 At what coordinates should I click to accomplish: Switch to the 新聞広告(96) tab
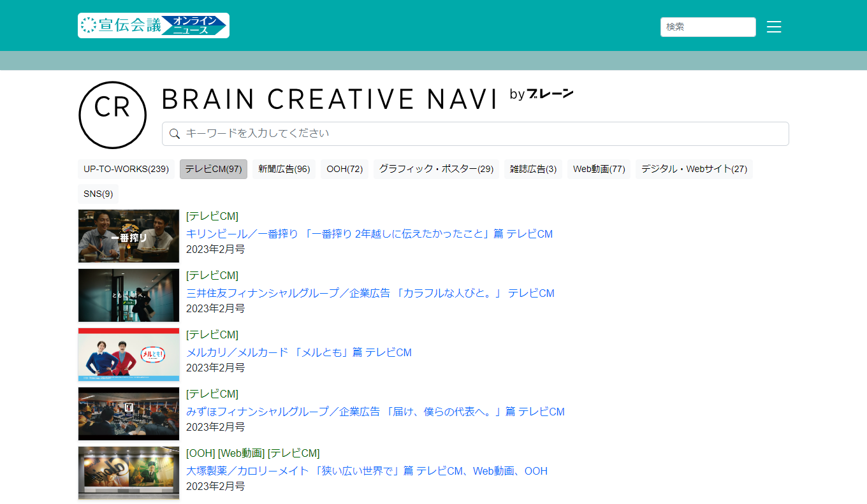pos(284,169)
